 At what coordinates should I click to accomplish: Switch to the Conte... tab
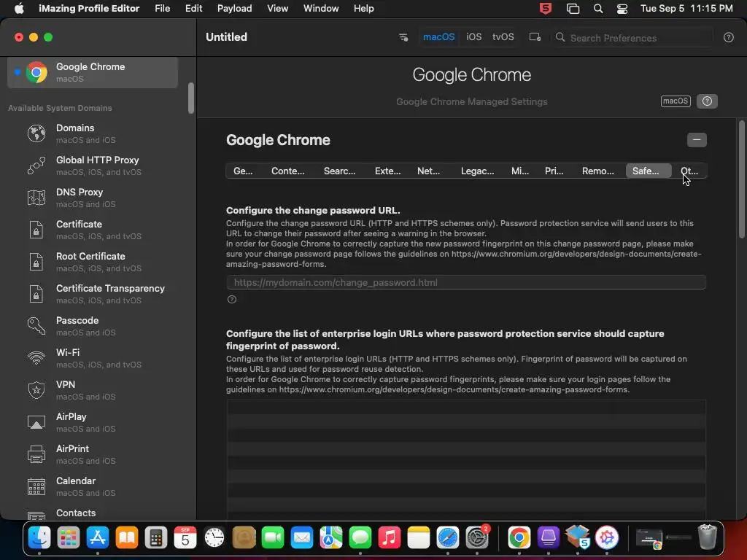pyautogui.click(x=287, y=171)
